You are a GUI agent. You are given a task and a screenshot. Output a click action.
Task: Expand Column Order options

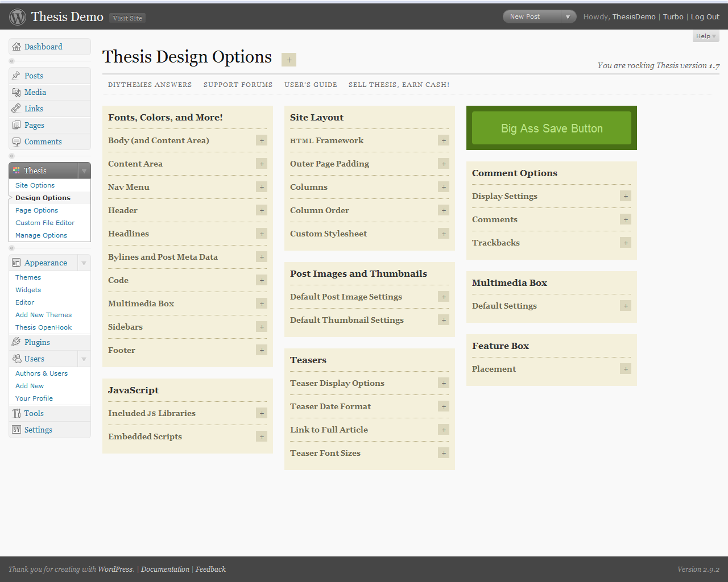click(444, 210)
